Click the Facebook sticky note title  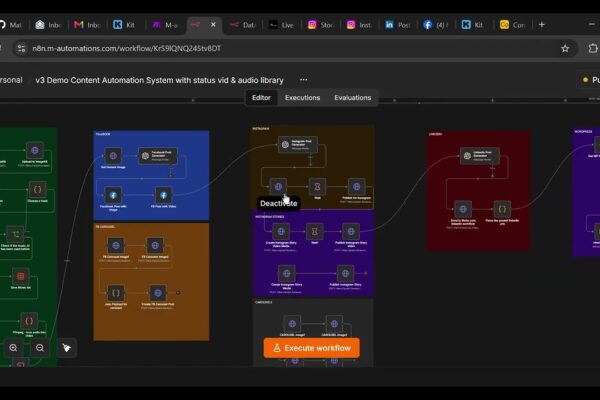click(103, 134)
